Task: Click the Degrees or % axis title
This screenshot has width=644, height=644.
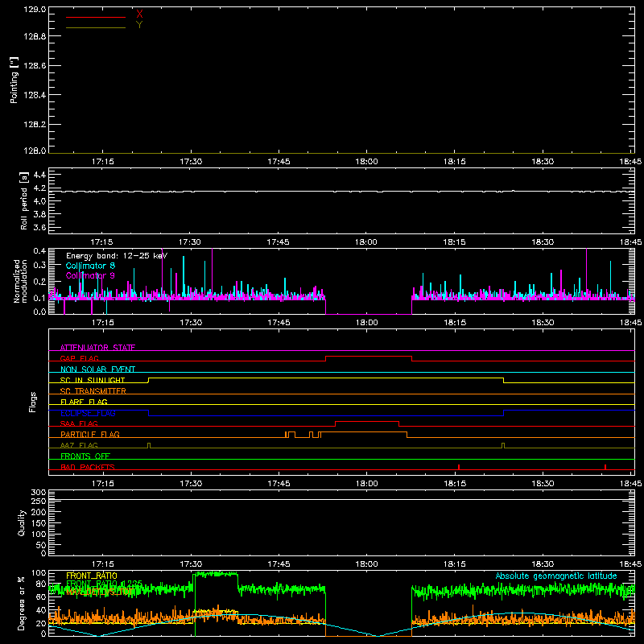Action: [22, 603]
